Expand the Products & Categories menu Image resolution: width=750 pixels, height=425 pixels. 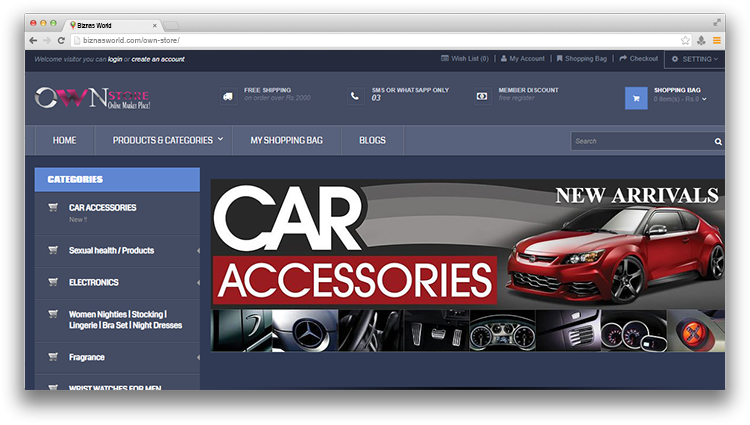[x=167, y=140]
